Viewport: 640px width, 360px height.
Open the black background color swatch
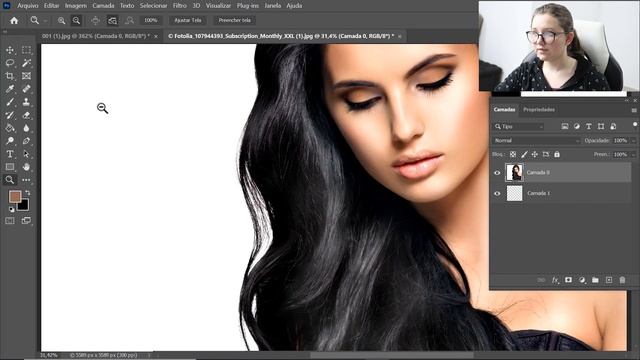24,206
